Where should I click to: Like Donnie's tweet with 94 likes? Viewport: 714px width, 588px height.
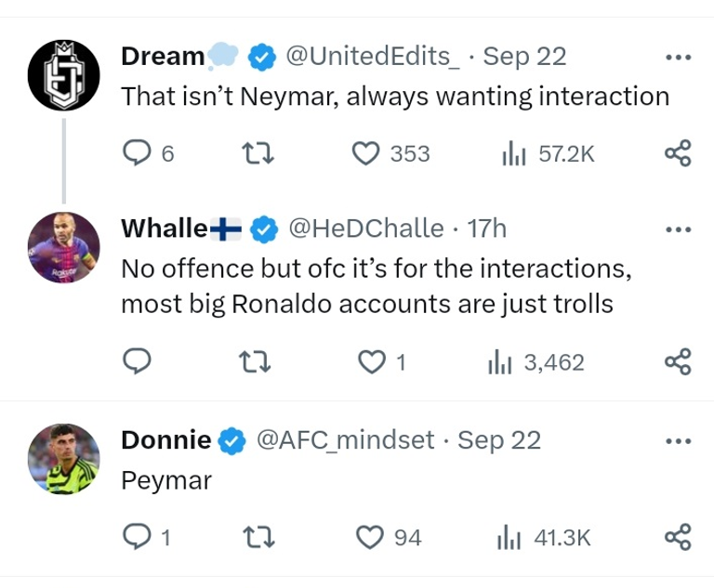point(372,536)
